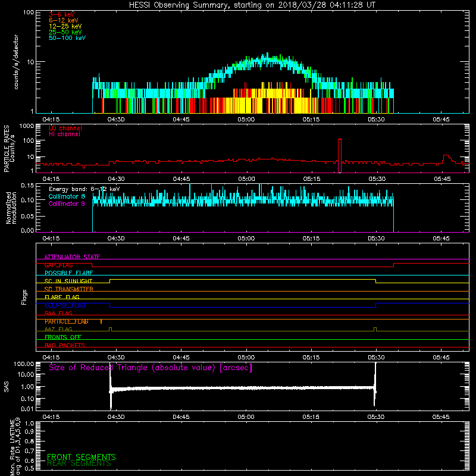The image size is (476, 476).
Task: Click the ATTENUATOR_STATE flag label
Action: [72, 257]
